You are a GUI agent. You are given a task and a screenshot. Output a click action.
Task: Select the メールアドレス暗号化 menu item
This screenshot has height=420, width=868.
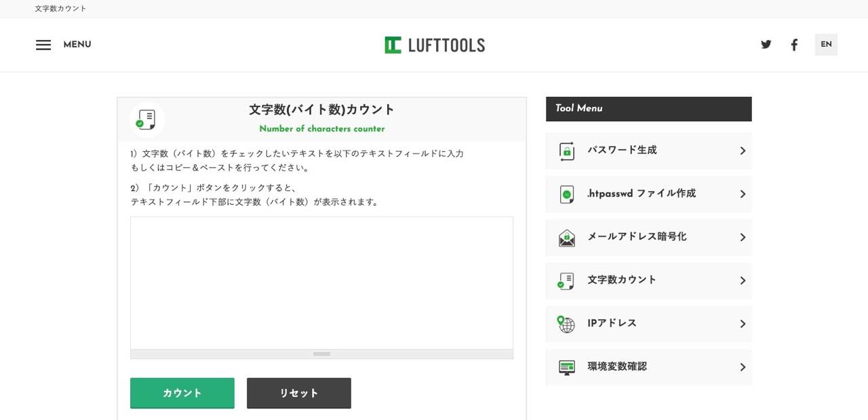pyautogui.click(x=637, y=237)
